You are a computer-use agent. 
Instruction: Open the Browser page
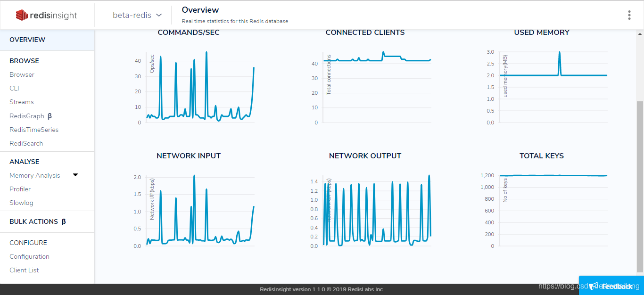click(22, 74)
